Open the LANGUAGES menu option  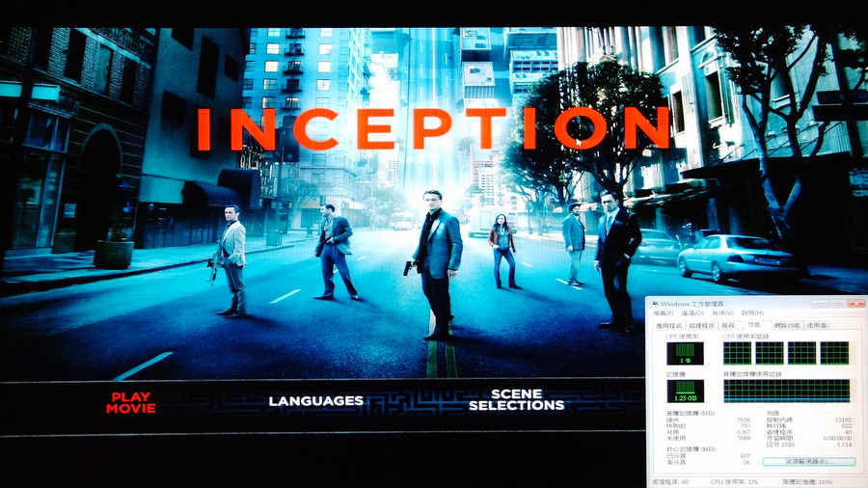(316, 400)
